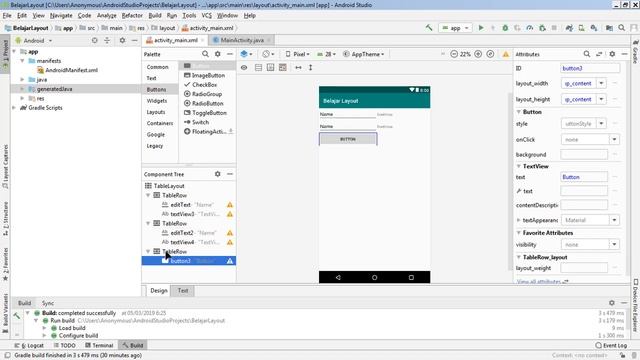Open Search Everywhere magnifier in main toolbar
Image resolution: width=640 pixels, height=360 pixels.
click(x=622, y=28)
